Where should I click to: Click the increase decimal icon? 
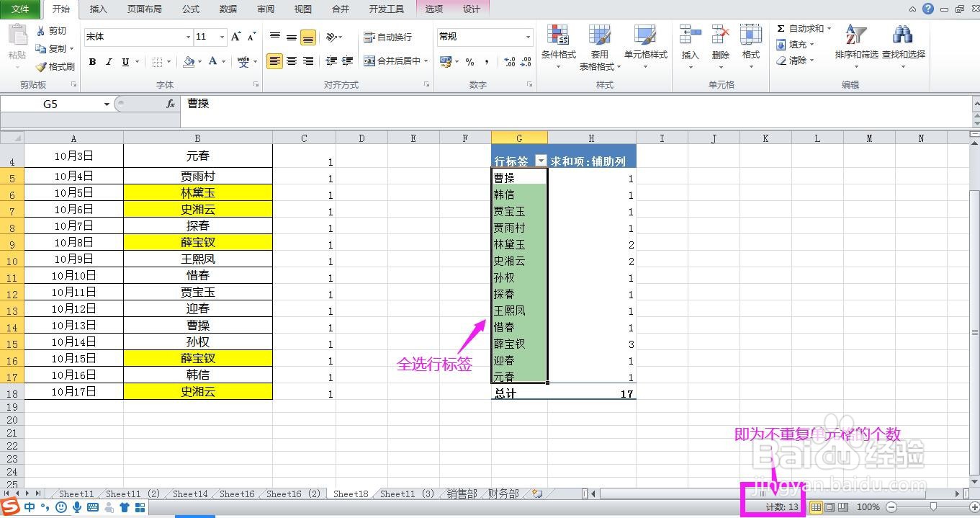coord(509,62)
